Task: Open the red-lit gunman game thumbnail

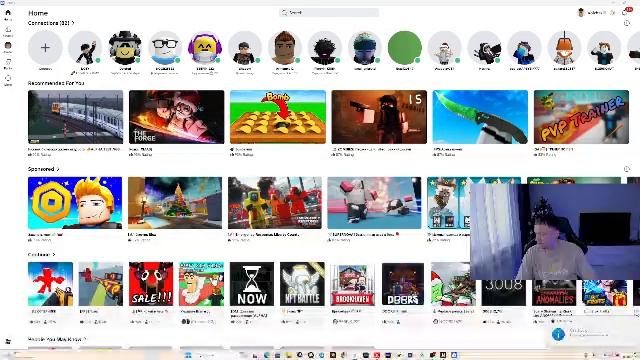Action: [x=379, y=117]
